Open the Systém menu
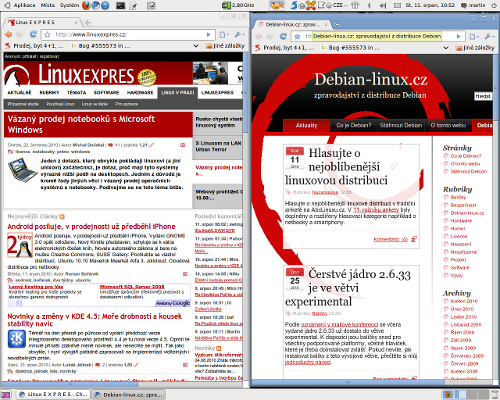This screenshot has width=500, height=400. pyautogui.click(x=69, y=5)
